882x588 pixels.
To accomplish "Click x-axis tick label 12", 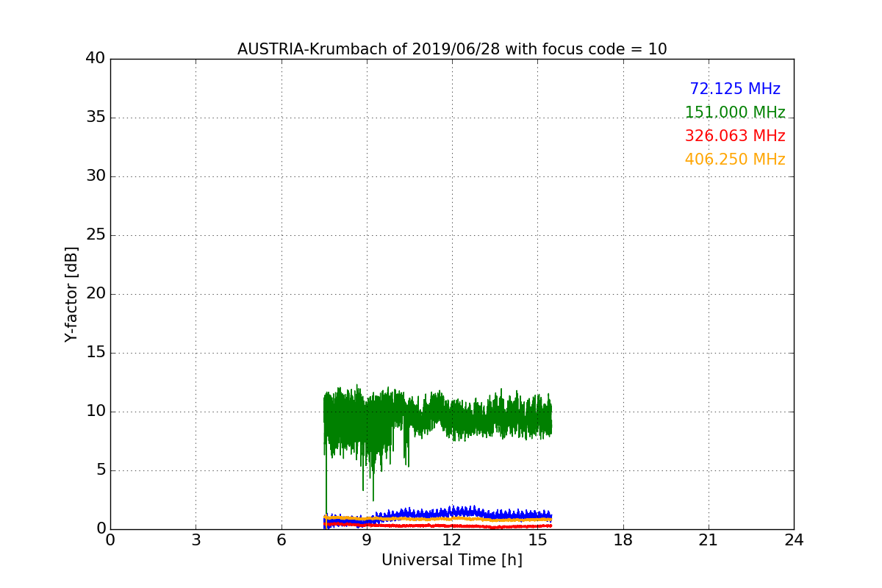I will click(x=452, y=540).
